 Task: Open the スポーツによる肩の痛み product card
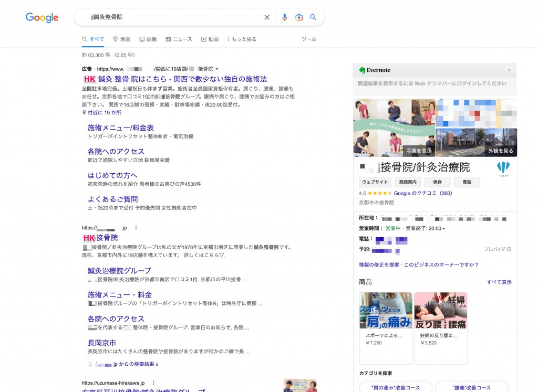(x=386, y=328)
